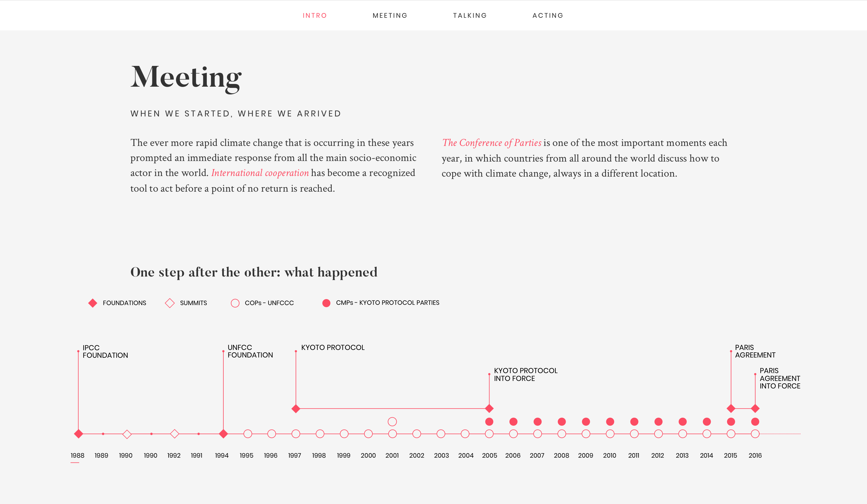
Task: Toggle the CMPs - Kyoto Protocol Parties legend
Action: pos(381,303)
